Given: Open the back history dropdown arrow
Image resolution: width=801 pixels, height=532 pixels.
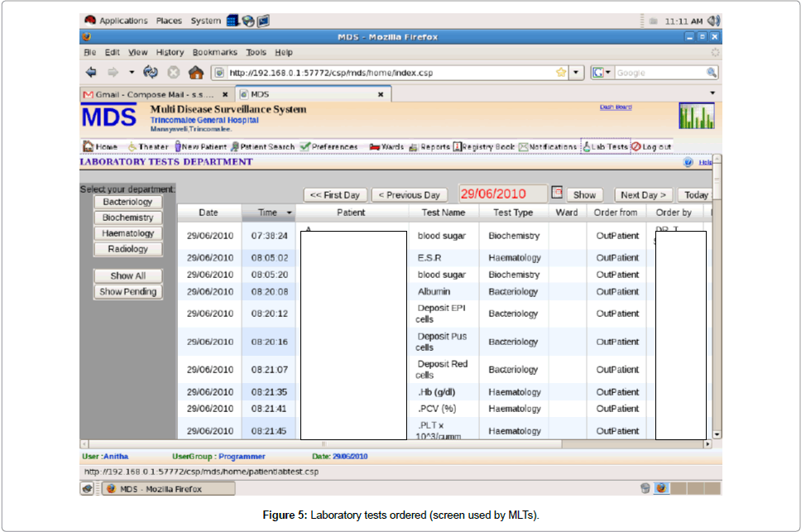Looking at the screenshot, I should tap(132, 73).
